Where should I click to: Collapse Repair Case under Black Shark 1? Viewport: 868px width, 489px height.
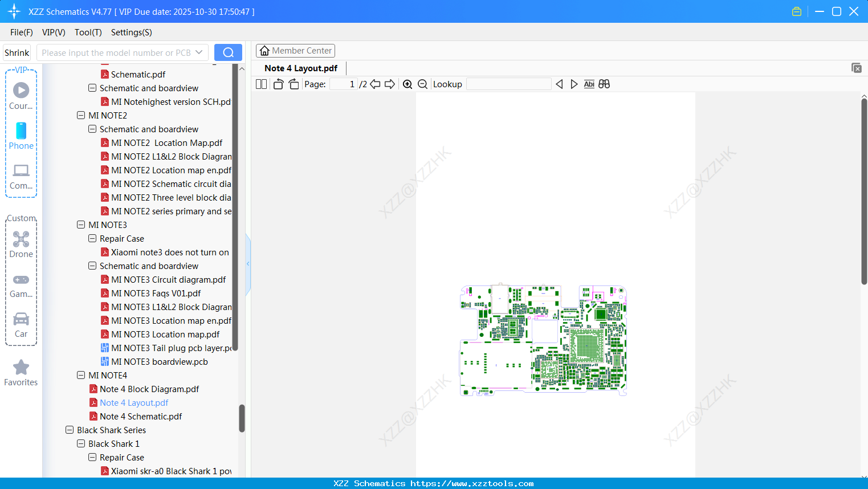pos(92,457)
